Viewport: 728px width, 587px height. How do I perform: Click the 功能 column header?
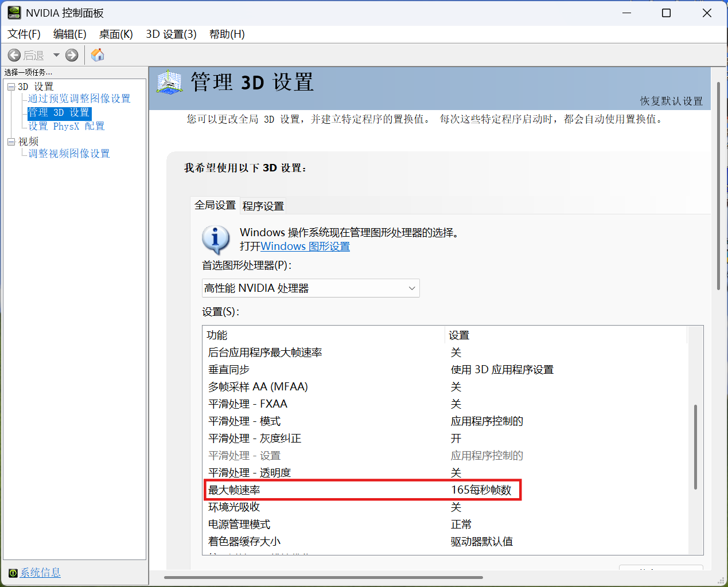[325, 335]
